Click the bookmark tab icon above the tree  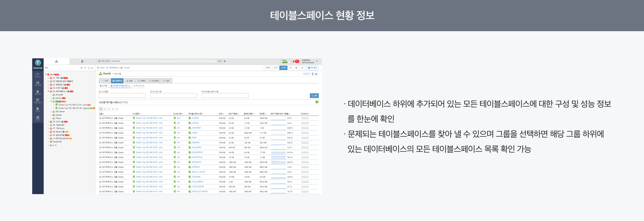click(x=82, y=62)
